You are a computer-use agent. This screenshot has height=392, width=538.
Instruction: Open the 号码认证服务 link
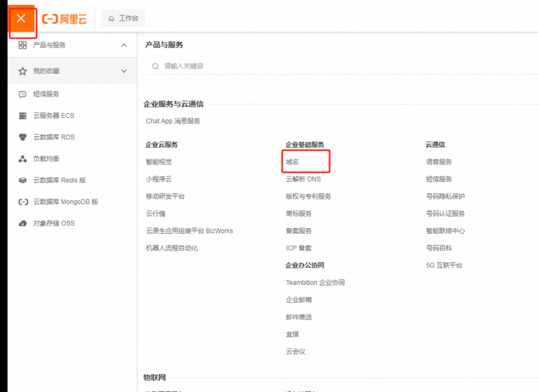445,214
